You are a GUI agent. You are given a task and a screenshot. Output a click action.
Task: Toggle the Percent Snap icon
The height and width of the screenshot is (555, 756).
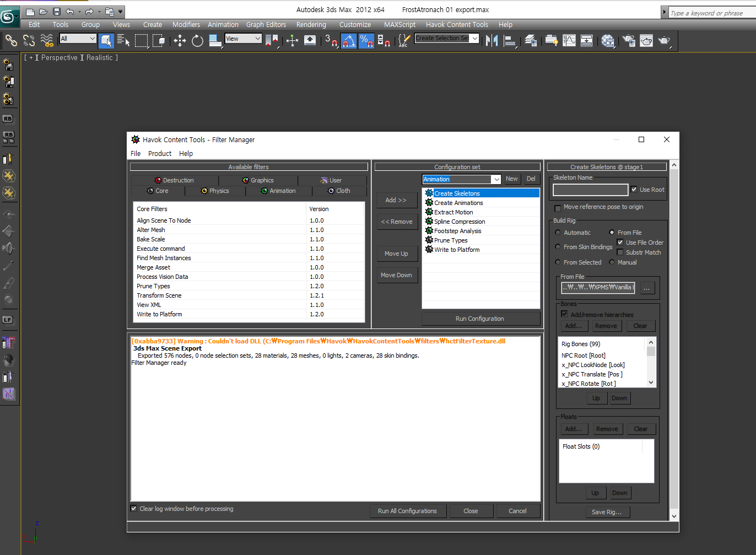click(x=366, y=40)
